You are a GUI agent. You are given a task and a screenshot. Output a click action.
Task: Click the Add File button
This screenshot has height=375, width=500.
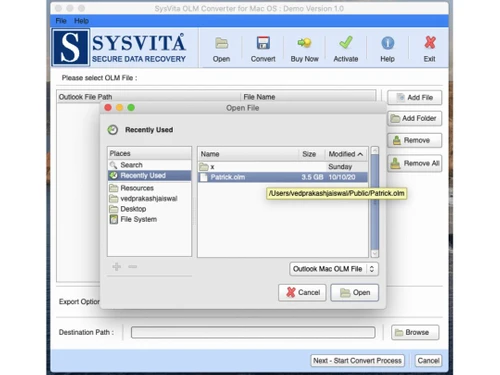(415, 97)
